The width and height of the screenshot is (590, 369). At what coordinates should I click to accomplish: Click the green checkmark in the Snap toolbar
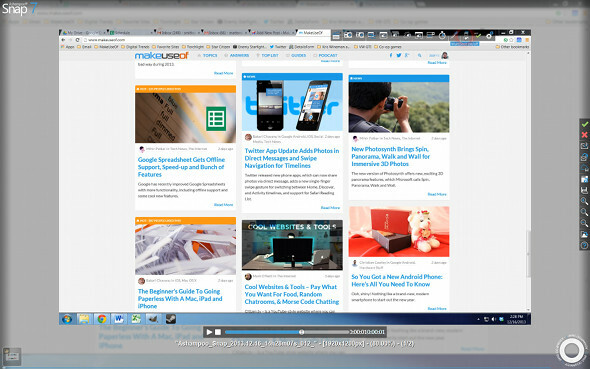click(478, 35)
